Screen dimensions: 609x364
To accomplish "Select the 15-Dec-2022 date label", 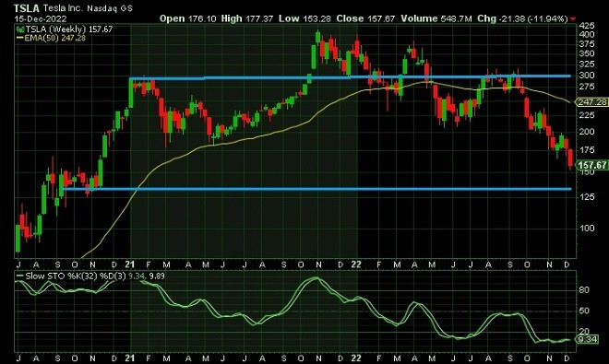I will [x=41, y=18].
